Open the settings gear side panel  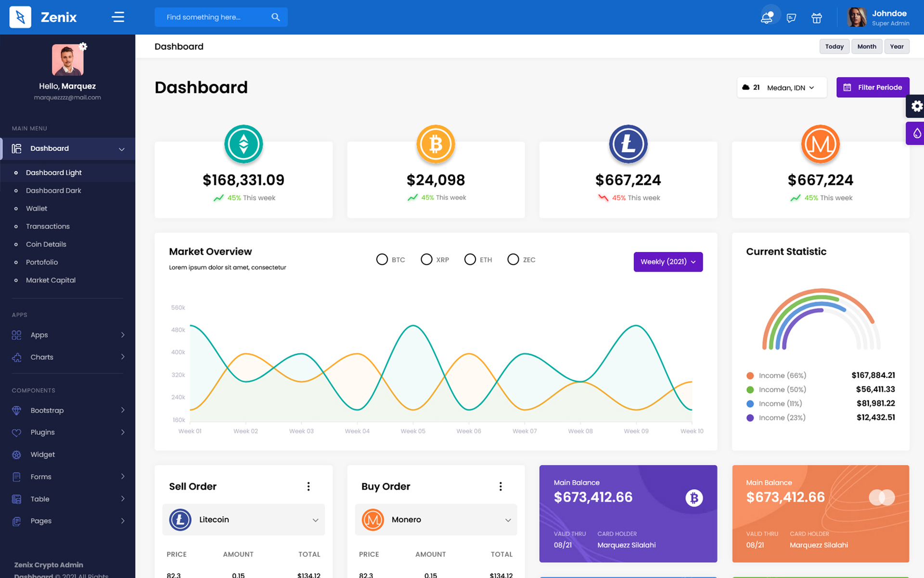(x=916, y=106)
